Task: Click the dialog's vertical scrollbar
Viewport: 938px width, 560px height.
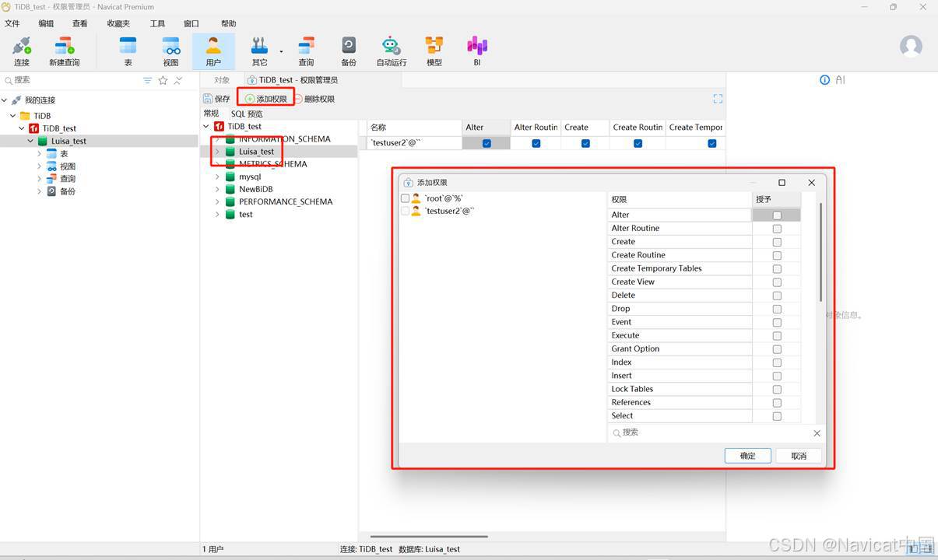Action: coord(820,253)
